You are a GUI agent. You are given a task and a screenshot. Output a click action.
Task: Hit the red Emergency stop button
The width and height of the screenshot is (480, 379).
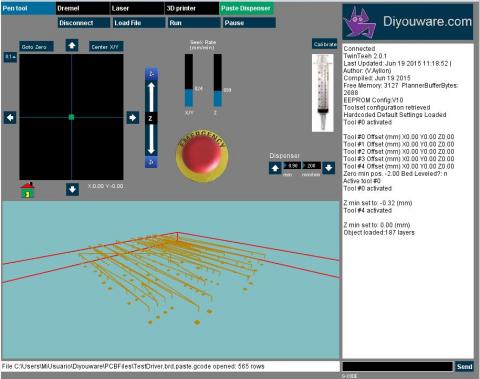click(x=202, y=155)
